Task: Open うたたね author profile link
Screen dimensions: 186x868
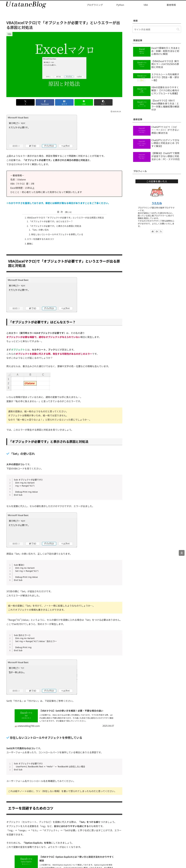Action: click(x=157, y=203)
